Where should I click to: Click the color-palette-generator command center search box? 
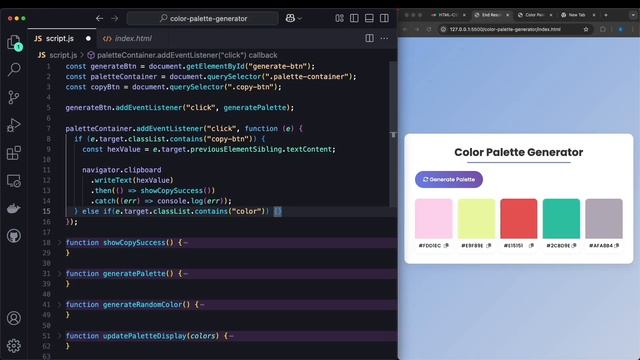(x=203, y=18)
